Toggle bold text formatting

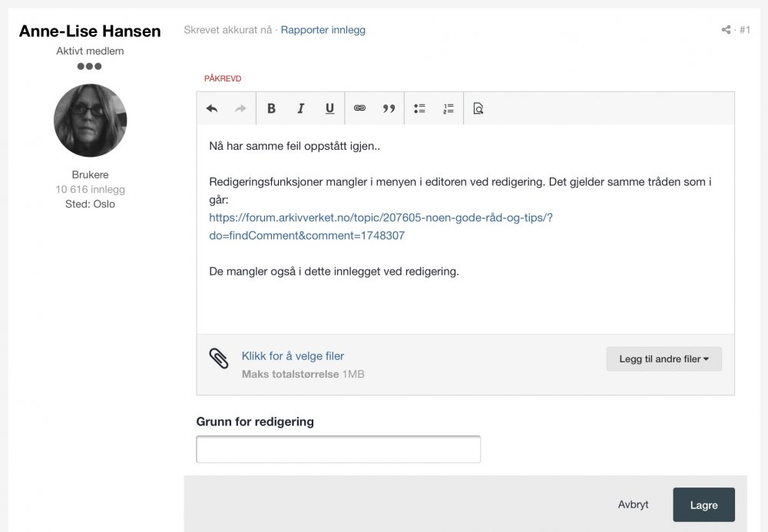pos(271,109)
